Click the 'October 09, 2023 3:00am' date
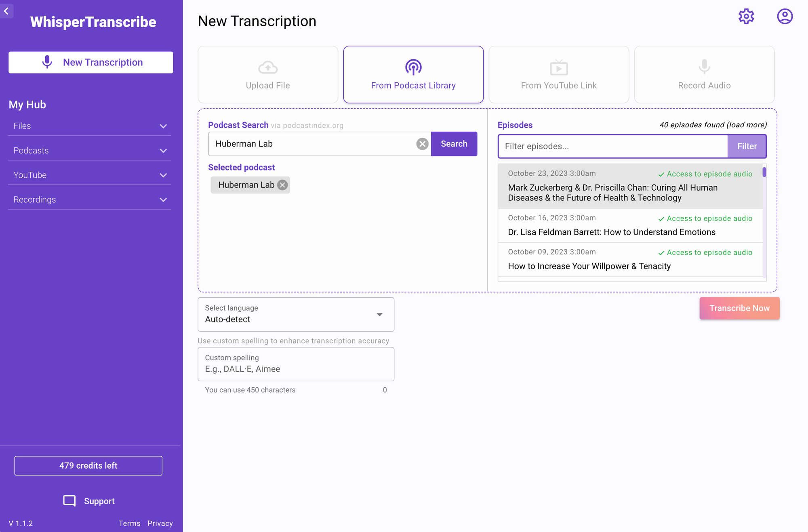 tap(552, 252)
